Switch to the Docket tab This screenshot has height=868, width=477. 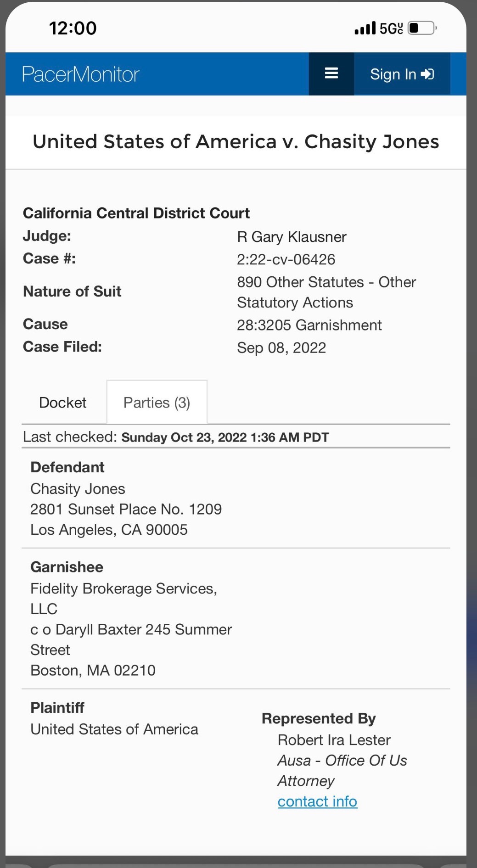pyautogui.click(x=63, y=403)
